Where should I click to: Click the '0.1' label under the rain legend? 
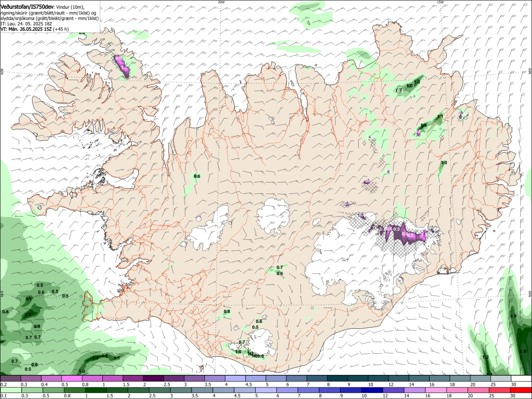3,396
